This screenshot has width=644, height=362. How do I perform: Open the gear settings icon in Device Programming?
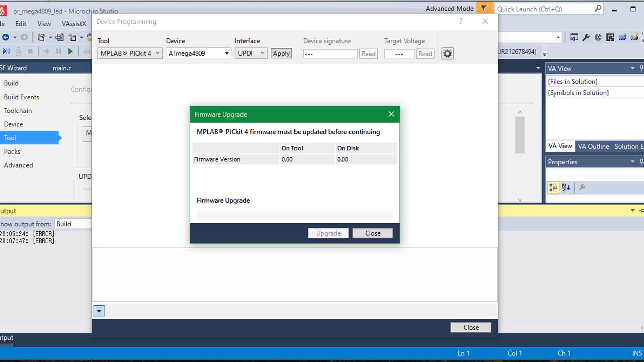(447, 54)
